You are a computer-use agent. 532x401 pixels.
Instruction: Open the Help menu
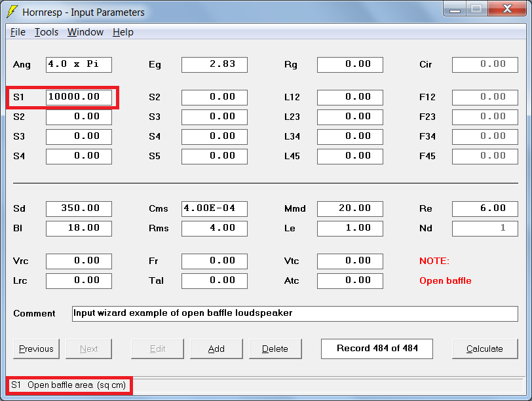pos(123,32)
